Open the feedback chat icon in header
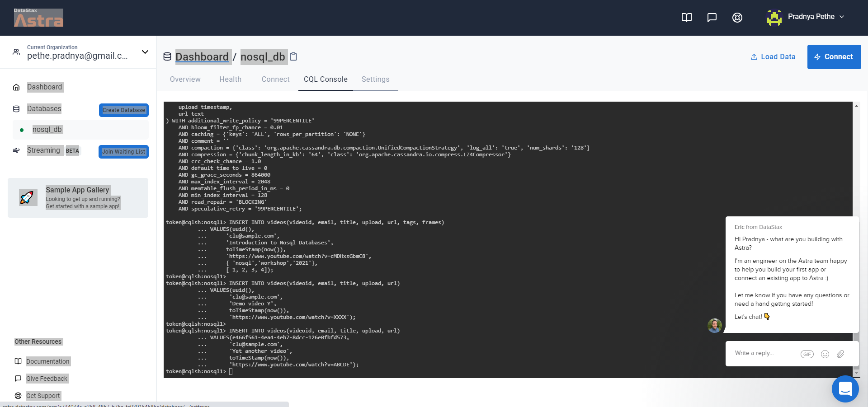 [x=712, y=17]
